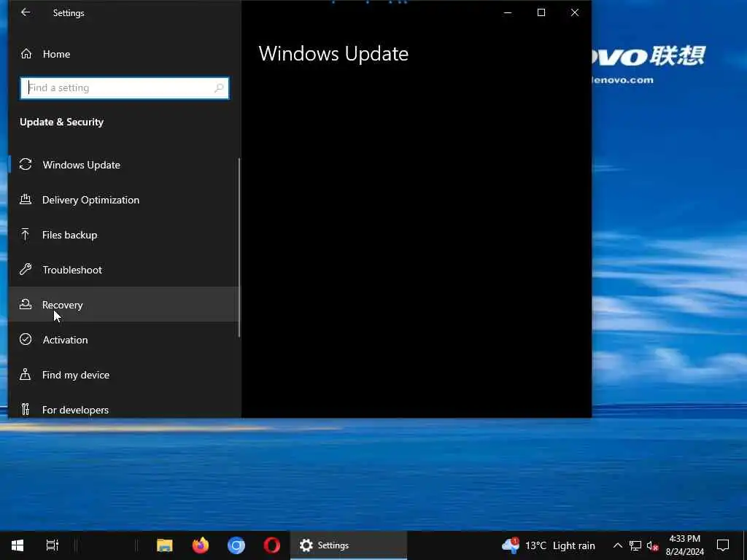Open Files backup settings
747x560 pixels.
tap(124, 235)
